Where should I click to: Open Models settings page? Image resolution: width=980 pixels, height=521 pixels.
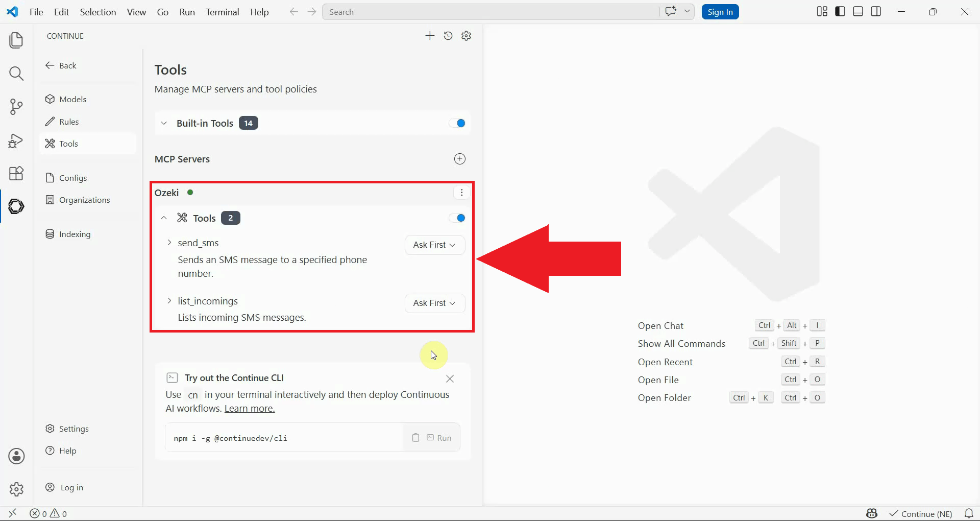88,99
